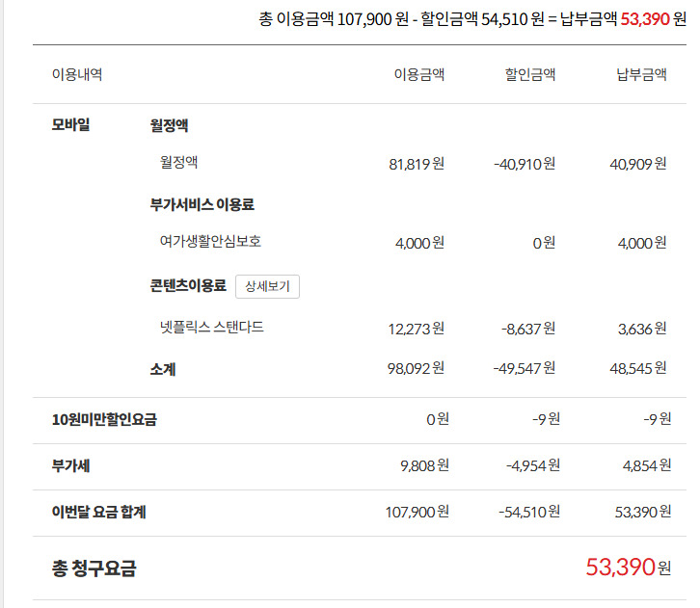Click the 소계 row label

point(163,368)
